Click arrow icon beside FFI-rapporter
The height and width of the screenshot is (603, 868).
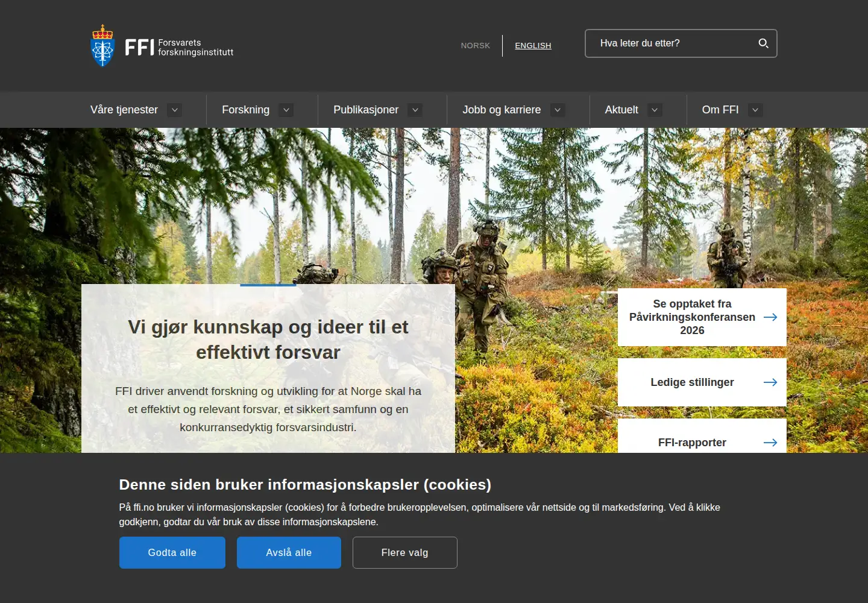[x=770, y=443]
